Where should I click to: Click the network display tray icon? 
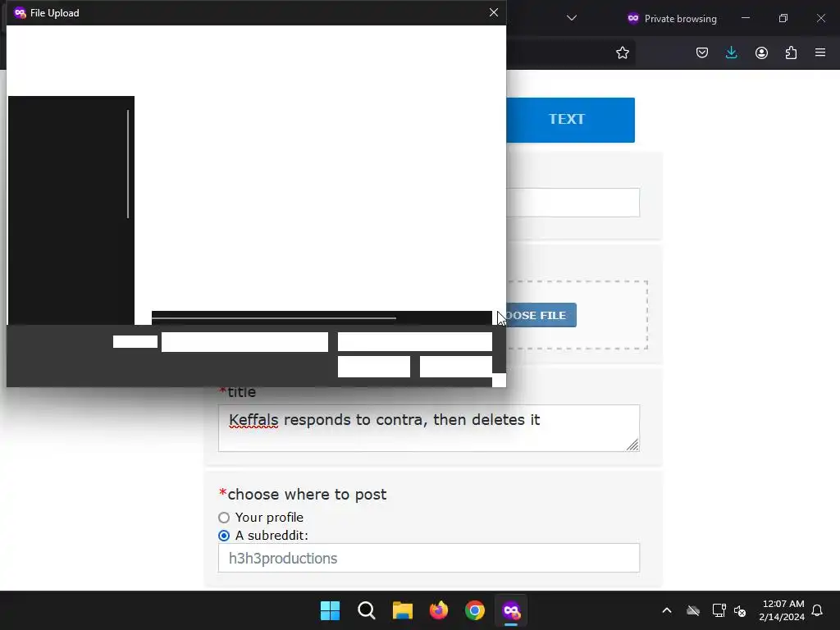click(x=719, y=610)
